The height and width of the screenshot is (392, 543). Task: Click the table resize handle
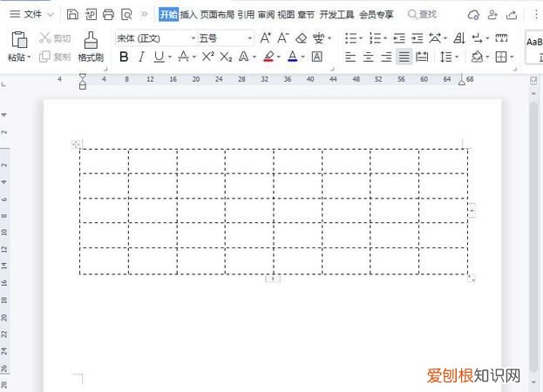point(472,278)
